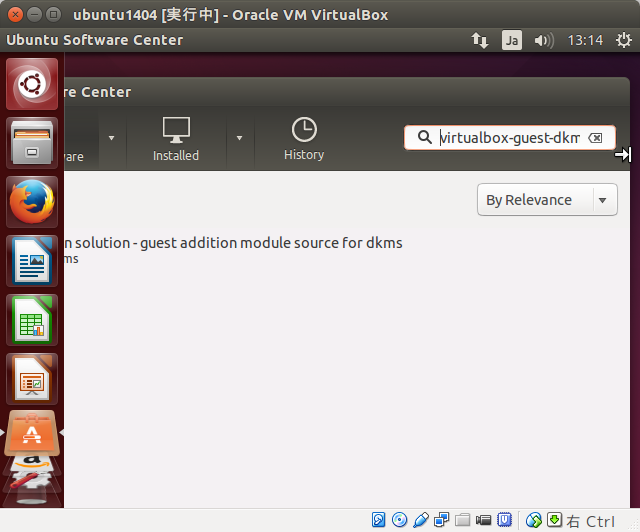Viewport: 640px width, 532px height.
Task: Click the host key Ctrl label
Action: pos(591,521)
